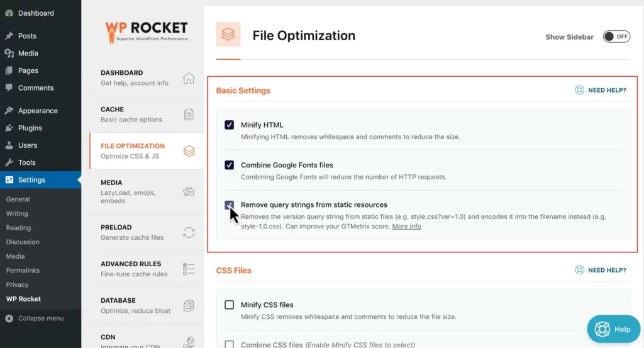Click Need Help in Basic Settings
The width and height of the screenshot is (644, 348).
(601, 91)
